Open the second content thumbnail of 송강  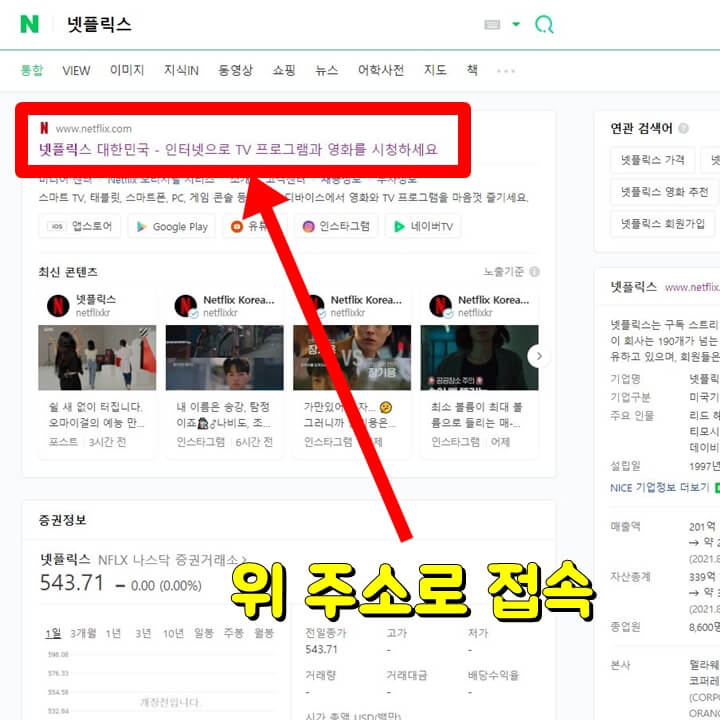click(225, 358)
